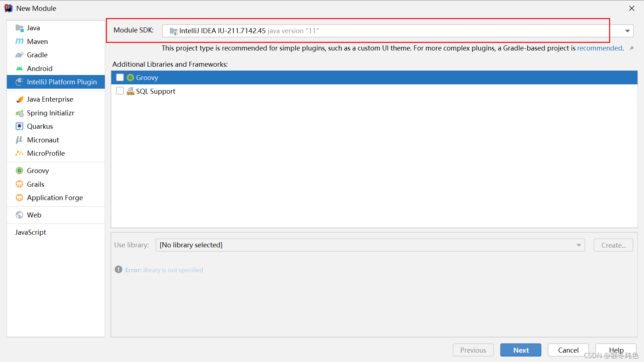Select Maven module type
The width and height of the screenshot is (644, 362).
(x=56, y=41)
